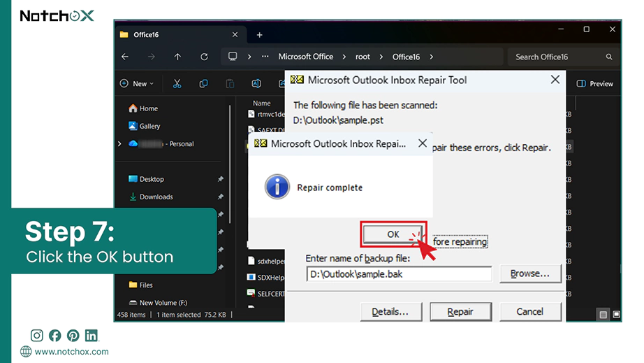Open the Instagram icon link
644x363 pixels.
(36, 336)
